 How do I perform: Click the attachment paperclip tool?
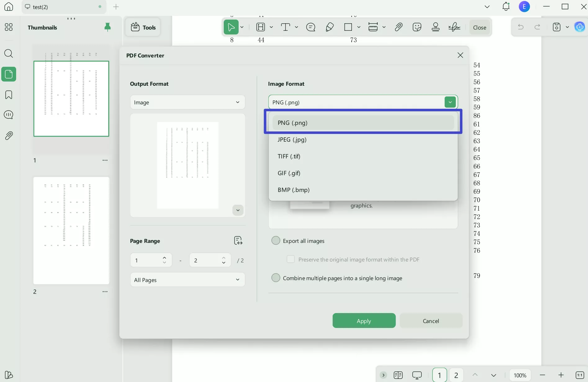tap(399, 27)
